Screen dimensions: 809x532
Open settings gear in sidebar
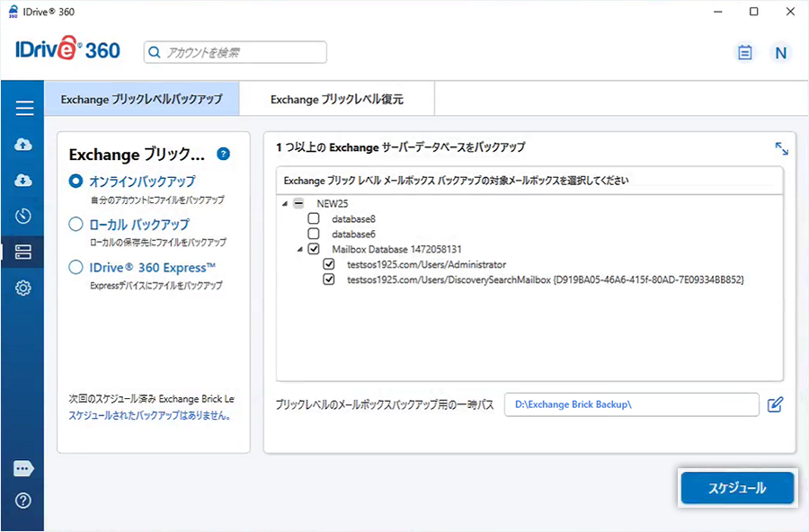[x=24, y=288]
